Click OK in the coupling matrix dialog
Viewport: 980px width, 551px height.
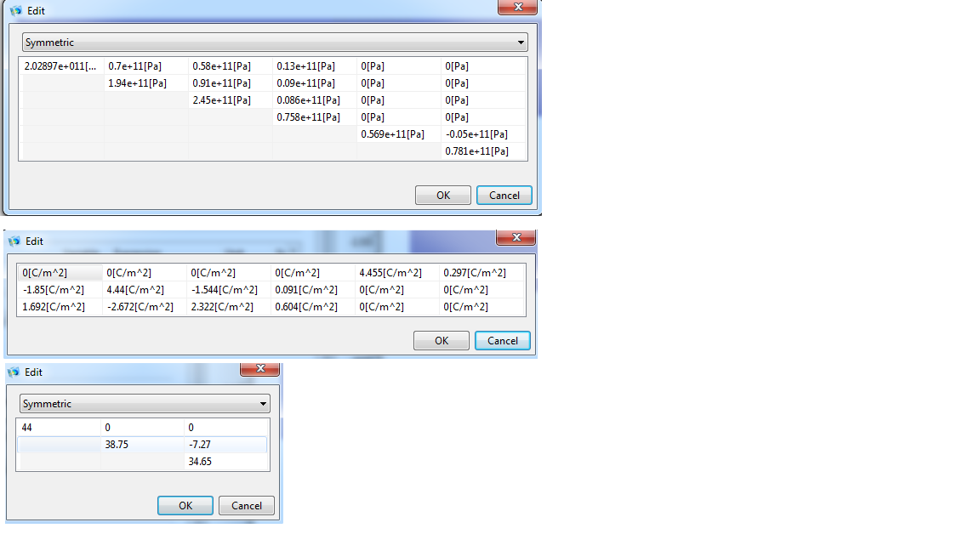tap(441, 340)
